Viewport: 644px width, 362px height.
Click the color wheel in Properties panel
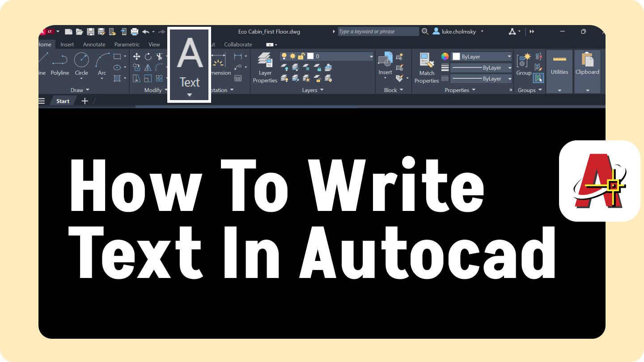[x=445, y=56]
